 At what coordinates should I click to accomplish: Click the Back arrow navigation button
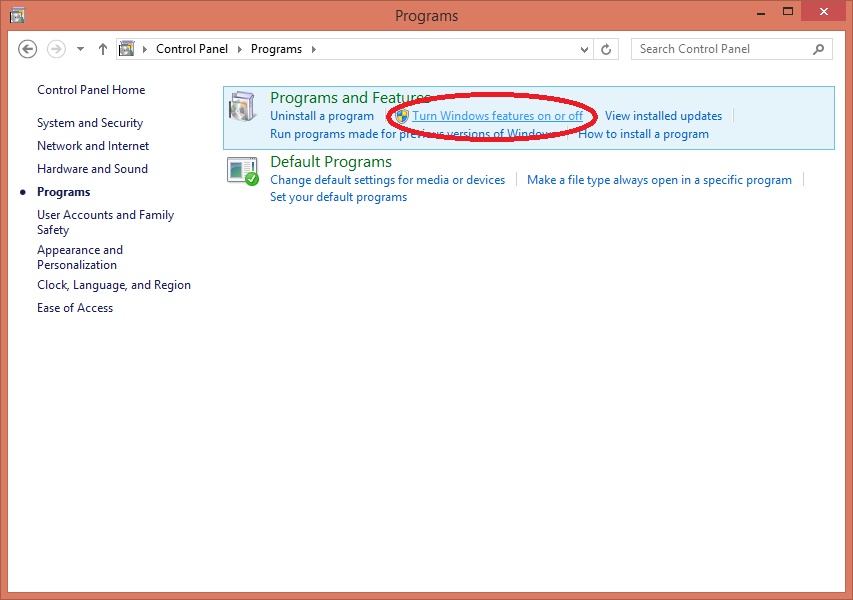tap(27, 49)
